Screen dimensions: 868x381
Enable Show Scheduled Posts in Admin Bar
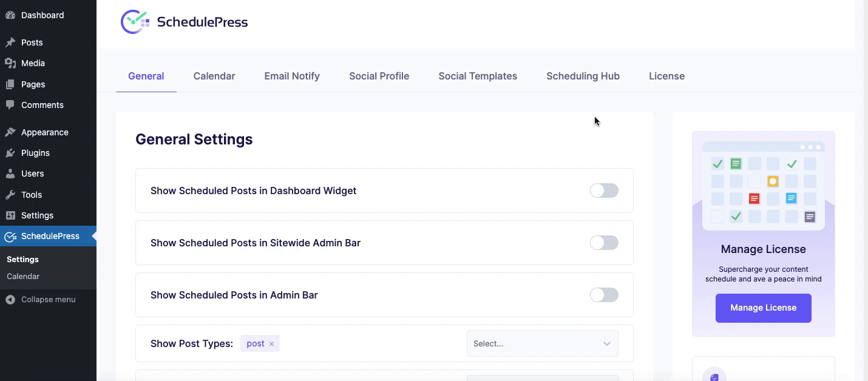(x=604, y=295)
